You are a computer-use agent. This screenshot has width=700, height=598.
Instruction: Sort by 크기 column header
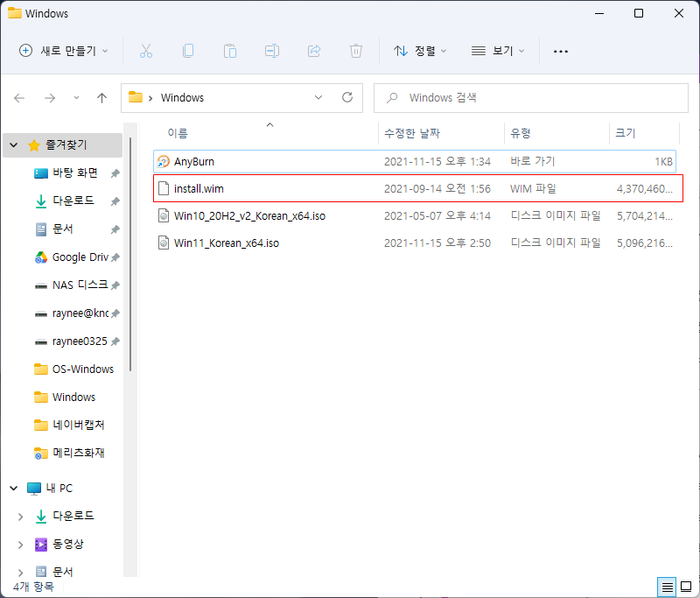(x=625, y=133)
